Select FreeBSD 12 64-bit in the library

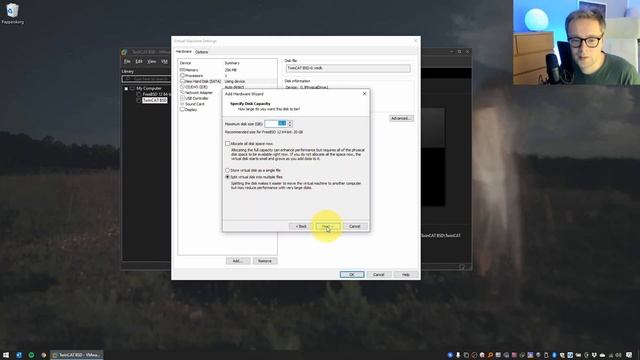pos(156,94)
